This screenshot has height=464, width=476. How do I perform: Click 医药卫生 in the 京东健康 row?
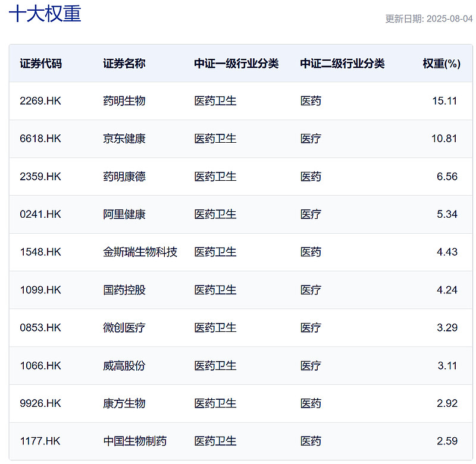(x=215, y=139)
